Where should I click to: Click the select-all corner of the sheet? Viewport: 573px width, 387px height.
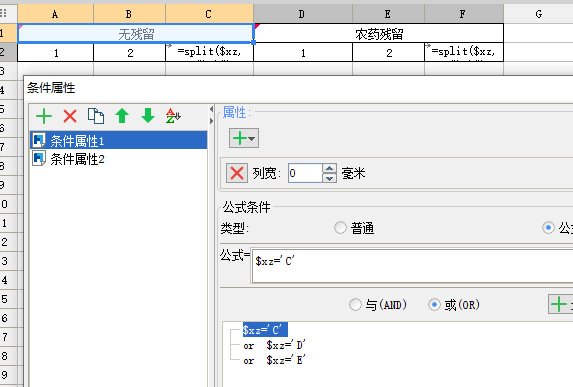click(8, 14)
